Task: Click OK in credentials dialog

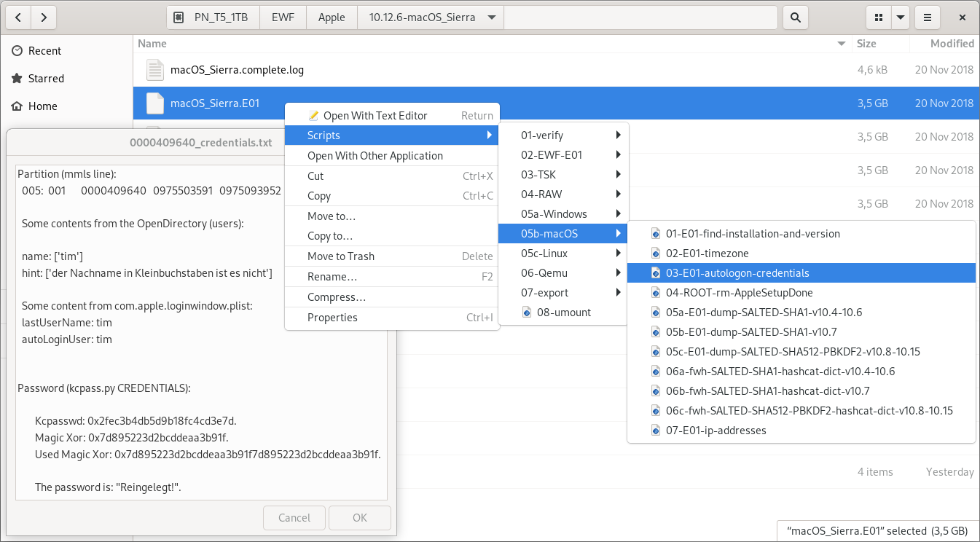Action: (360, 518)
